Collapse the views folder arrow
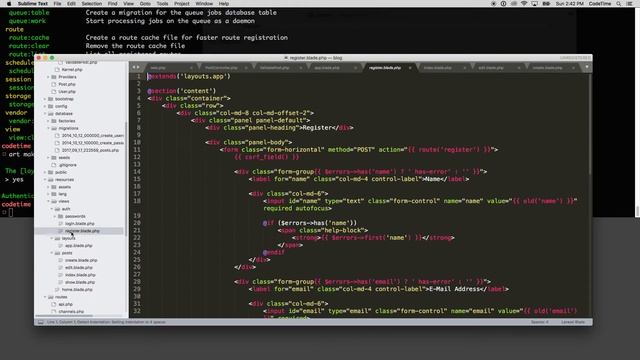The image size is (640, 360). (48, 202)
